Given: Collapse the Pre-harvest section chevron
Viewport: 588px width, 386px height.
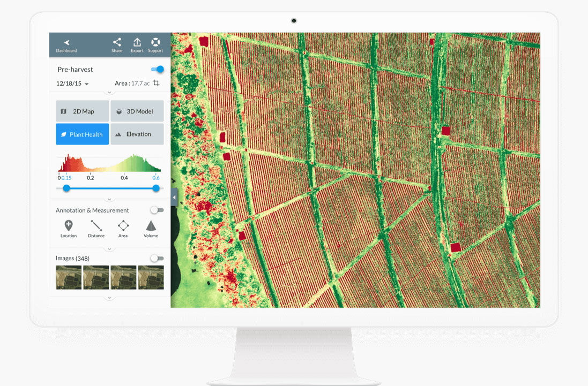Looking at the screenshot, I should (x=109, y=92).
